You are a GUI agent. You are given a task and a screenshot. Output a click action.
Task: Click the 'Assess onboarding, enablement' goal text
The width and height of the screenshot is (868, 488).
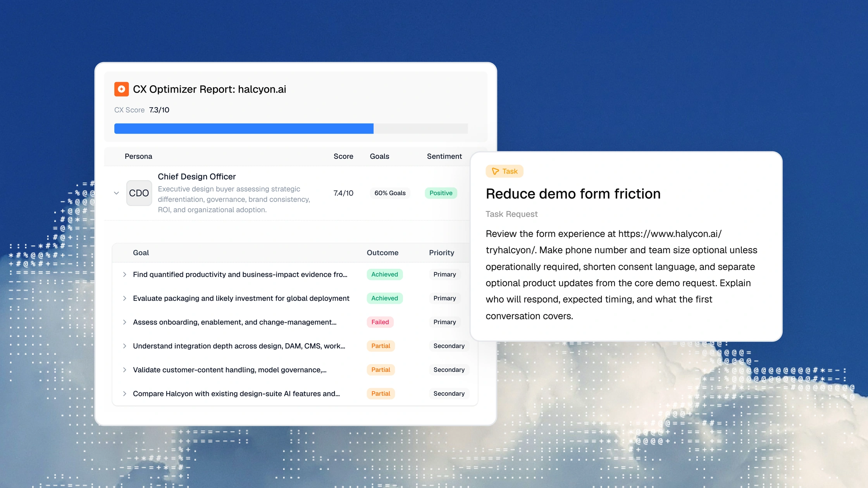[x=235, y=322]
